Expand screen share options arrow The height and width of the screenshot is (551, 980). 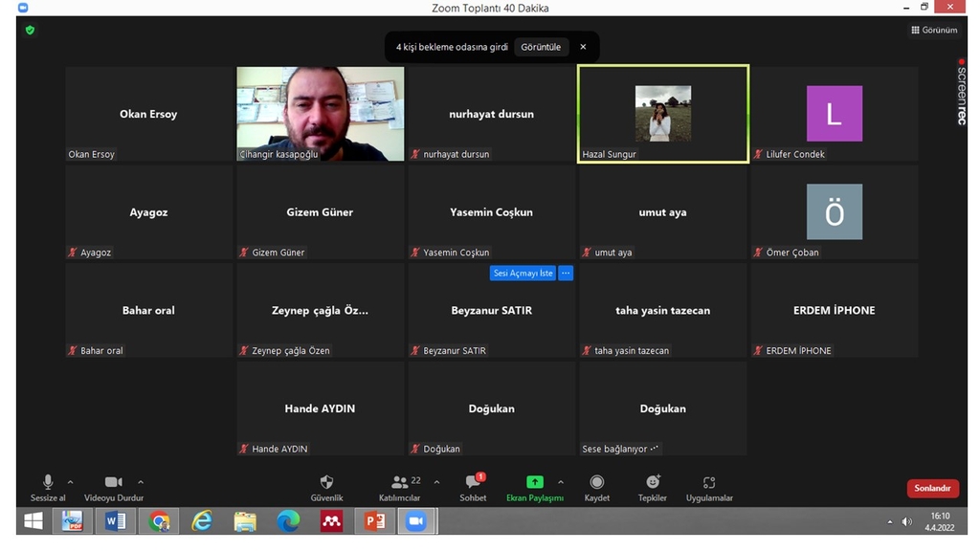point(561,482)
